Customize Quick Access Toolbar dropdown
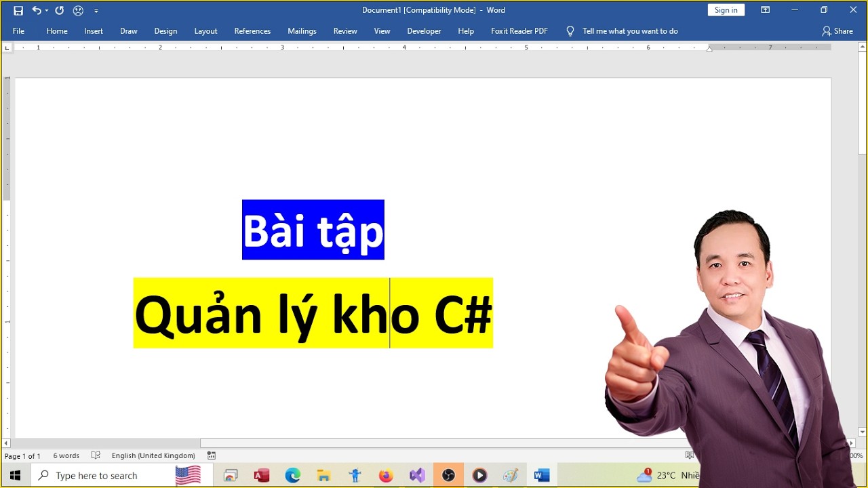 [96, 11]
